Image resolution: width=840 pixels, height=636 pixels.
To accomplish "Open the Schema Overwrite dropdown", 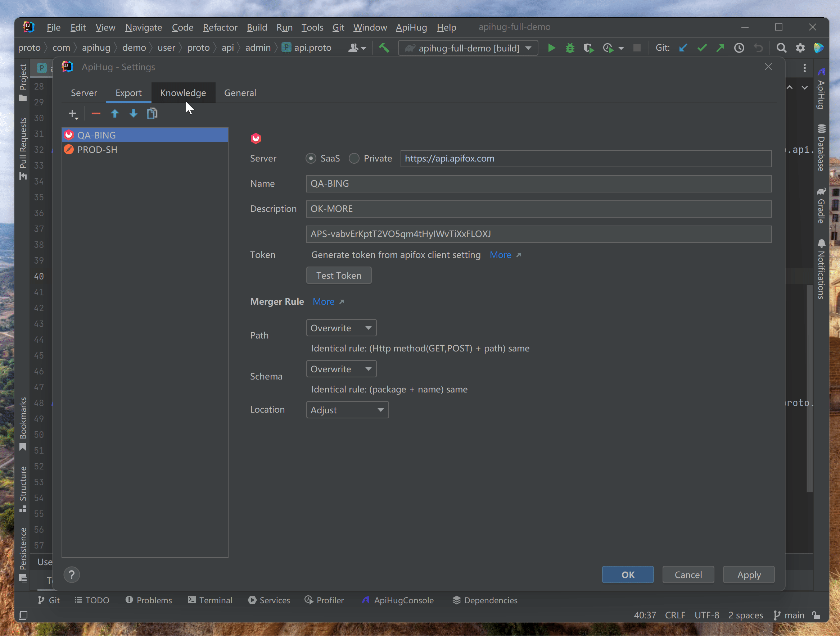I will (x=341, y=369).
